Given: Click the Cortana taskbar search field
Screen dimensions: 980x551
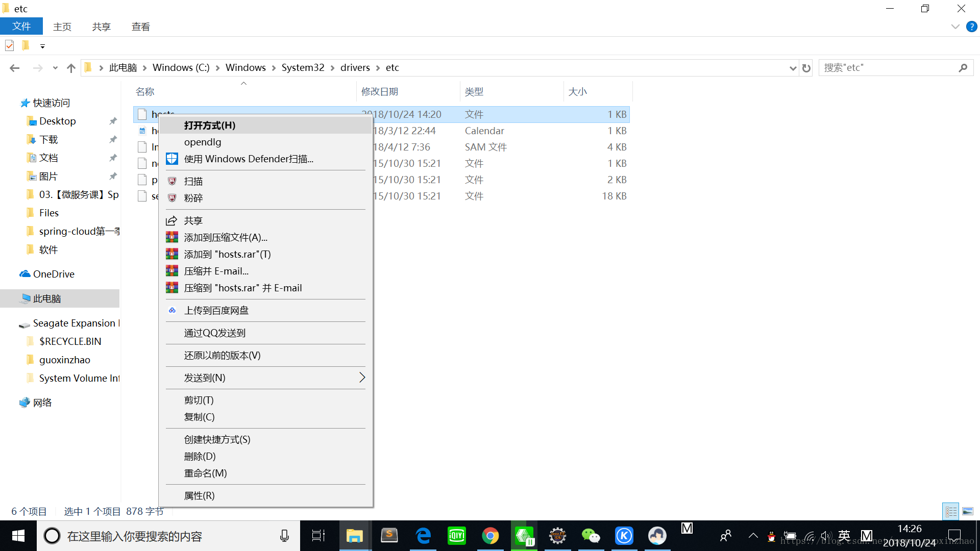Looking at the screenshot, I should point(168,536).
